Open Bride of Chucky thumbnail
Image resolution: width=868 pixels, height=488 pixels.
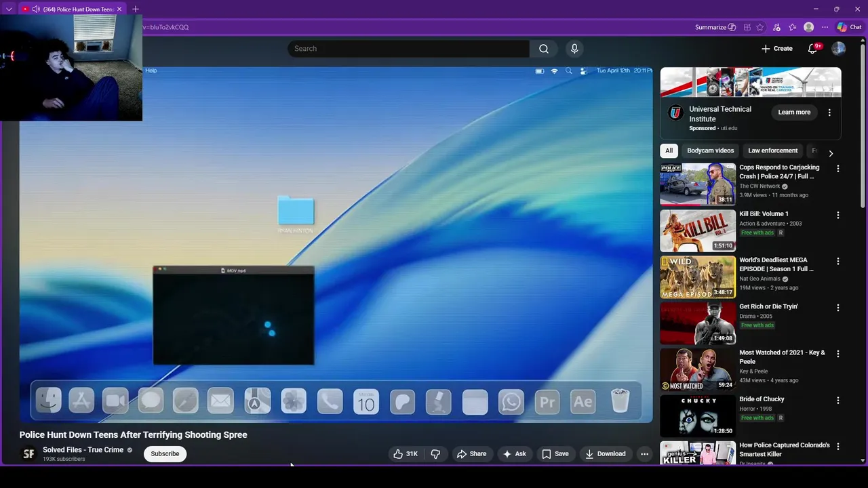point(698,416)
